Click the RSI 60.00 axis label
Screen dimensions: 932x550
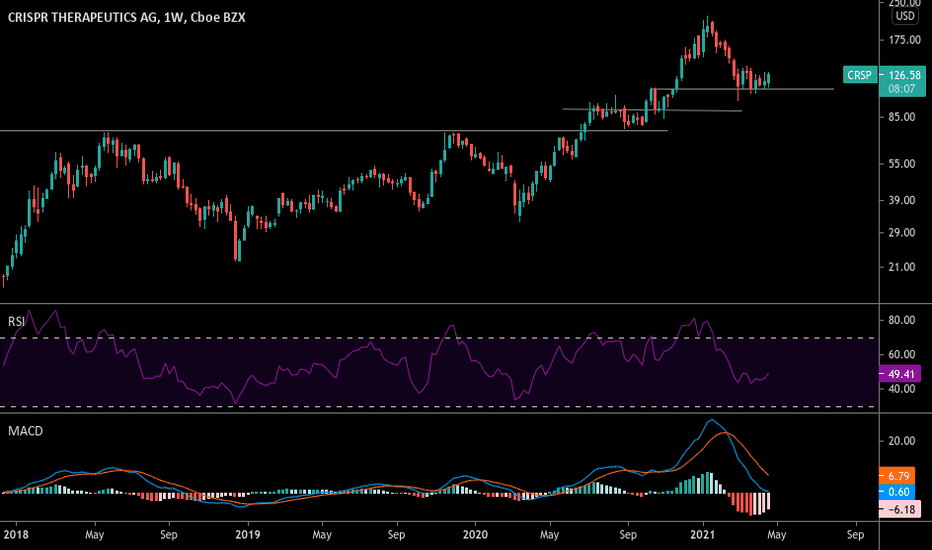901,354
